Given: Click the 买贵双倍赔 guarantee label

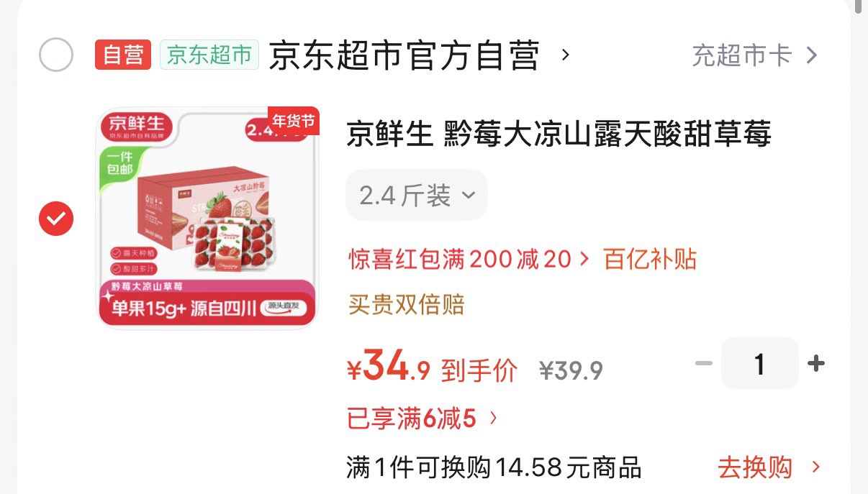Looking at the screenshot, I should (407, 304).
